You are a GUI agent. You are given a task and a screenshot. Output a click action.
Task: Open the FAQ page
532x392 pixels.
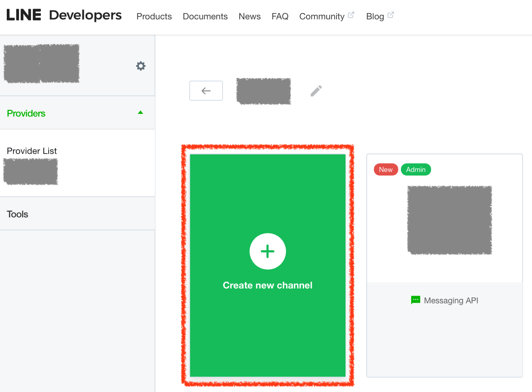point(280,17)
